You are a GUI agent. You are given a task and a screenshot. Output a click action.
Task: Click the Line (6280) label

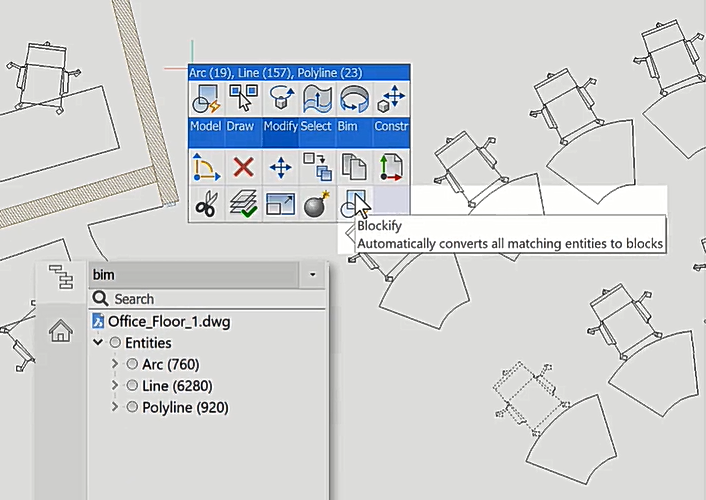point(177,386)
